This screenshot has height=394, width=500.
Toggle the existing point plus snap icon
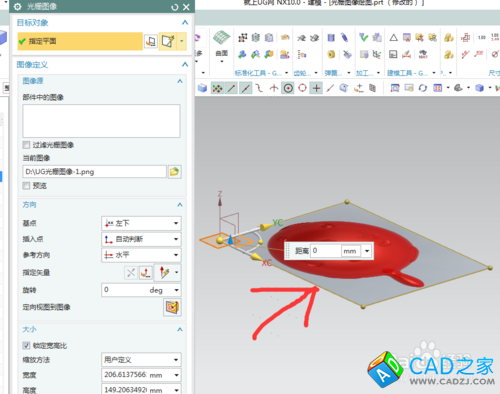316,88
